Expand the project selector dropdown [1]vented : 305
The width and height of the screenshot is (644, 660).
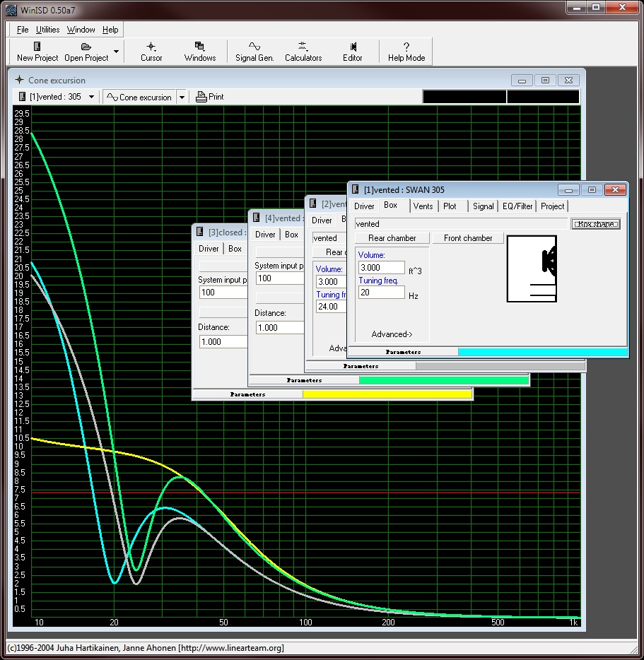pyautogui.click(x=91, y=97)
